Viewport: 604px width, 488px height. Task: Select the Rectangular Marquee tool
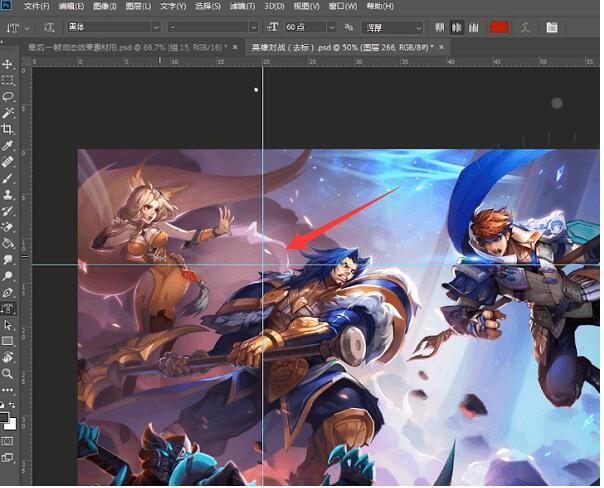pyautogui.click(x=8, y=80)
